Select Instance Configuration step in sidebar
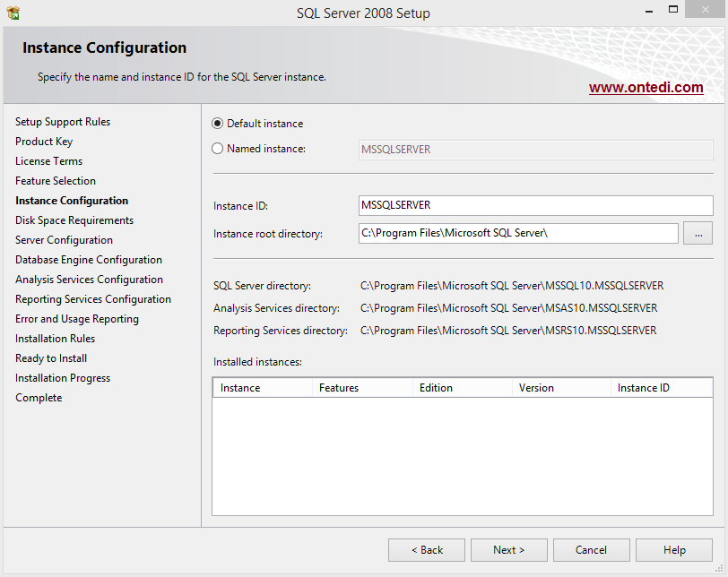This screenshot has height=577, width=728. 72,201
